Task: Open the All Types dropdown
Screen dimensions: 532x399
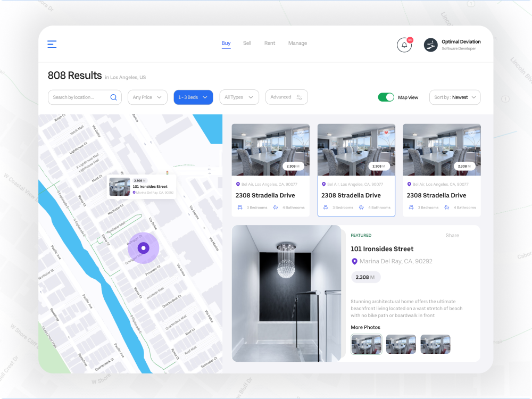Action: tap(239, 97)
